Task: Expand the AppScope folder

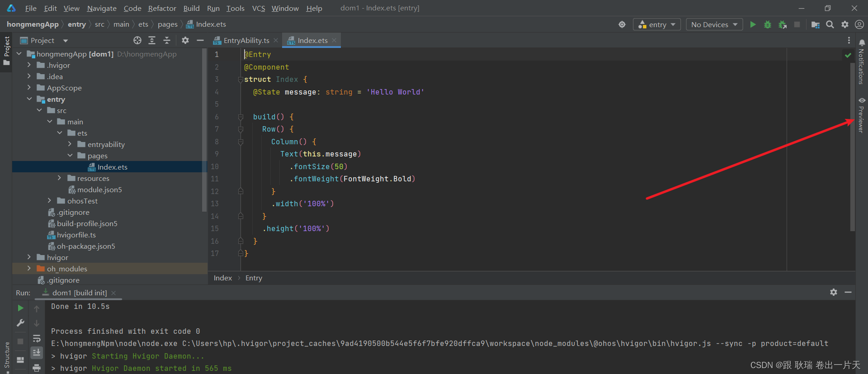Action: tap(29, 88)
